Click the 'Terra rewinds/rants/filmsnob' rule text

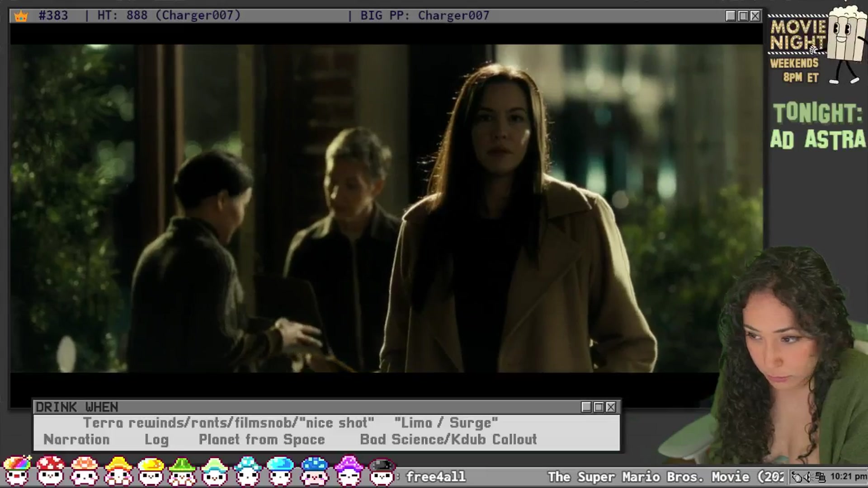229,423
